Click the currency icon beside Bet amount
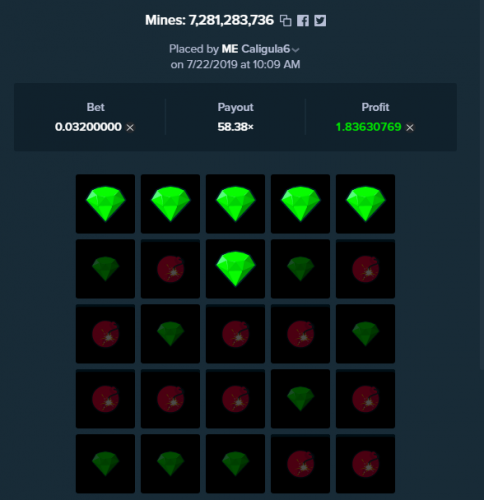The image size is (484, 500). pos(130,127)
